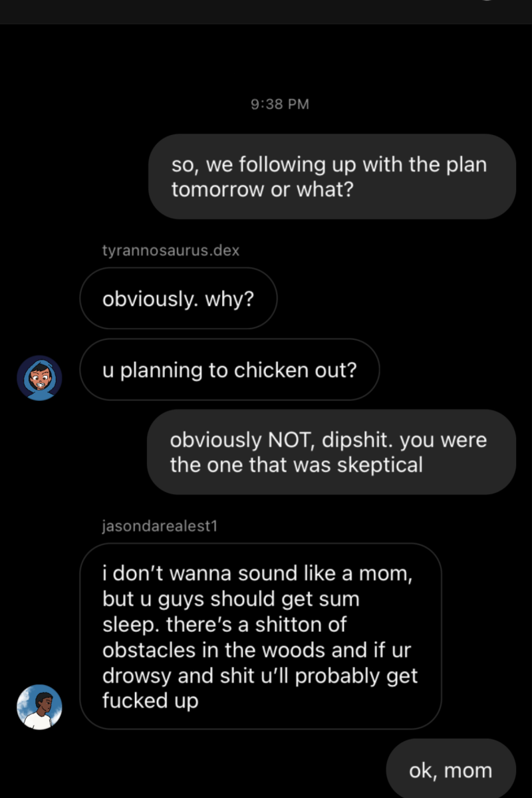Select the "u planning to chicken out?" bubble
The width and height of the screenshot is (532, 798).
[229, 370]
